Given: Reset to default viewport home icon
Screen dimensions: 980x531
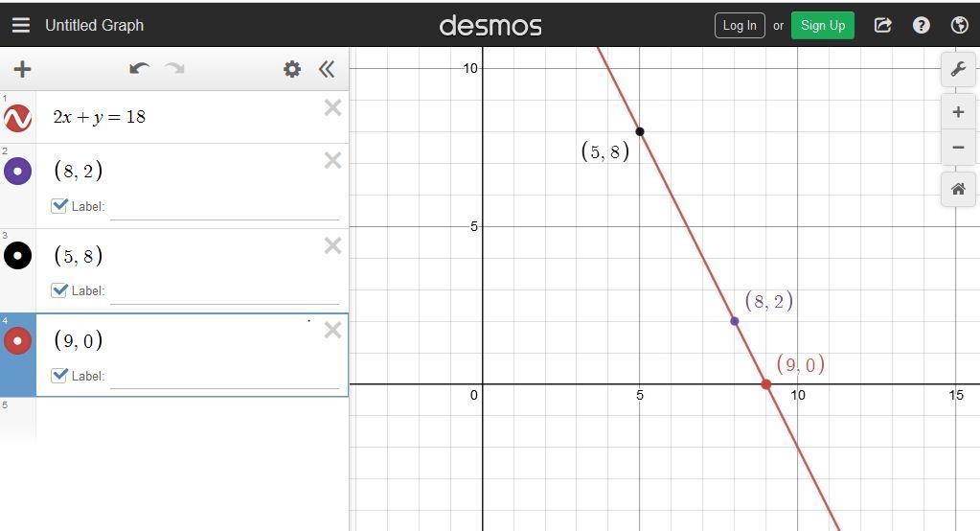Looking at the screenshot, I should click(958, 189).
